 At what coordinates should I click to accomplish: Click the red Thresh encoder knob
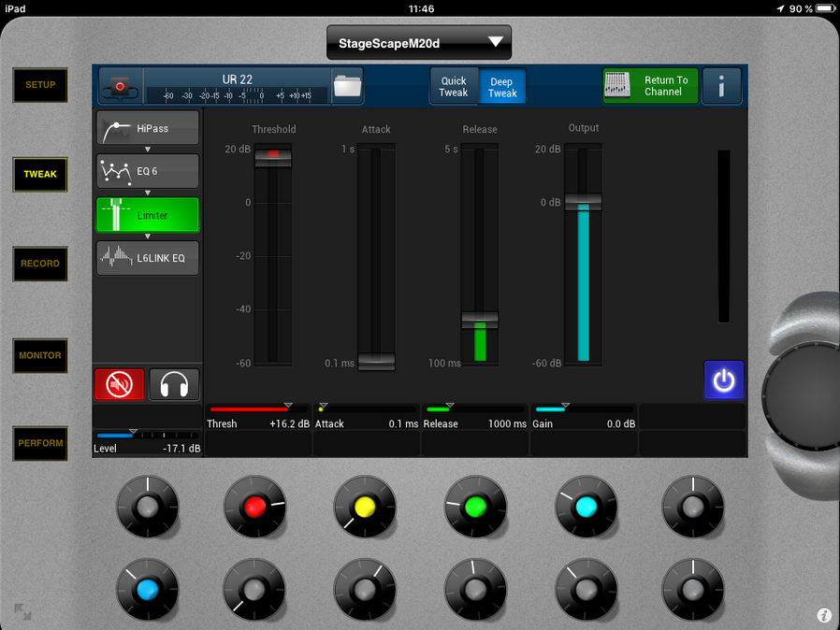coord(254,507)
